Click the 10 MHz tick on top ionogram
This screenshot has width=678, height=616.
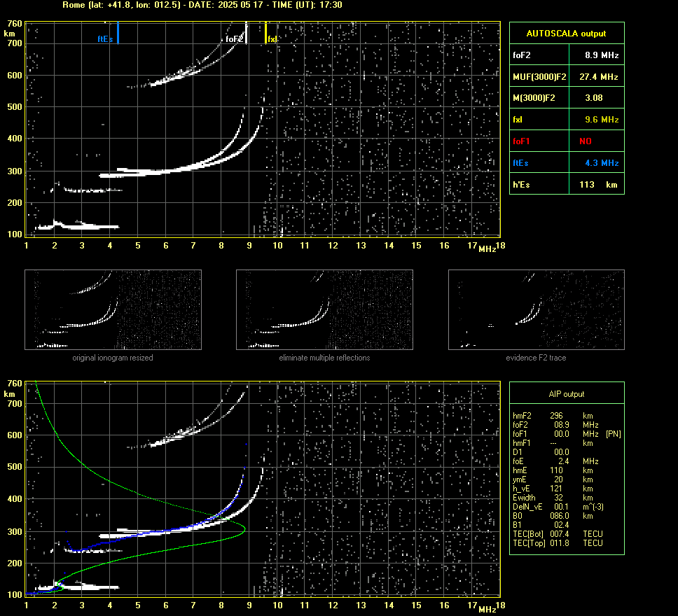277,245
